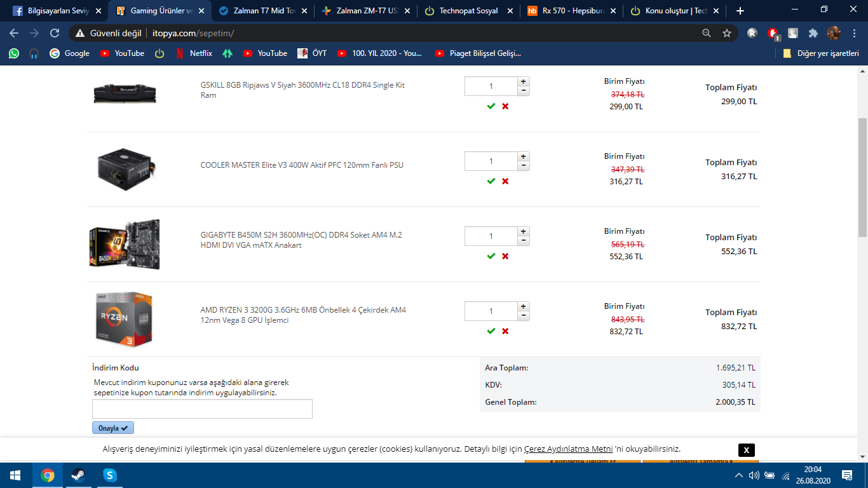Switch to Konu oluştur Technopat tab
This screenshot has width=868, height=488.
[x=675, y=11]
